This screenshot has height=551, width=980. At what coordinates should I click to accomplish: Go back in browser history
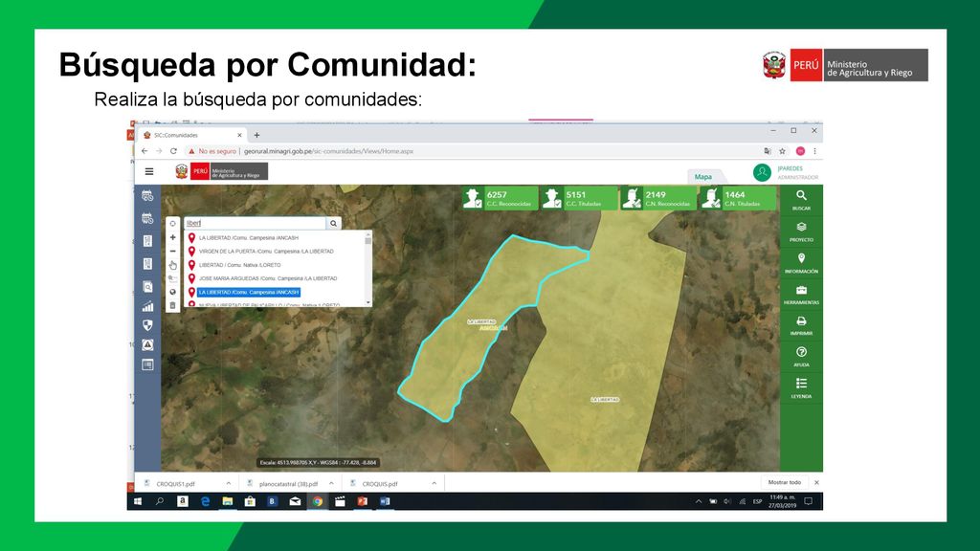(145, 151)
